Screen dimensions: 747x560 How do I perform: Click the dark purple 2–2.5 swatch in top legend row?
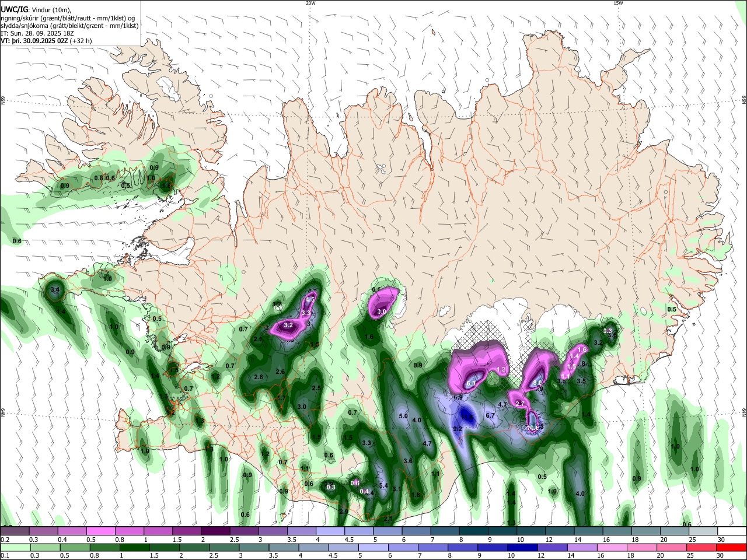pyautogui.click(x=215, y=531)
